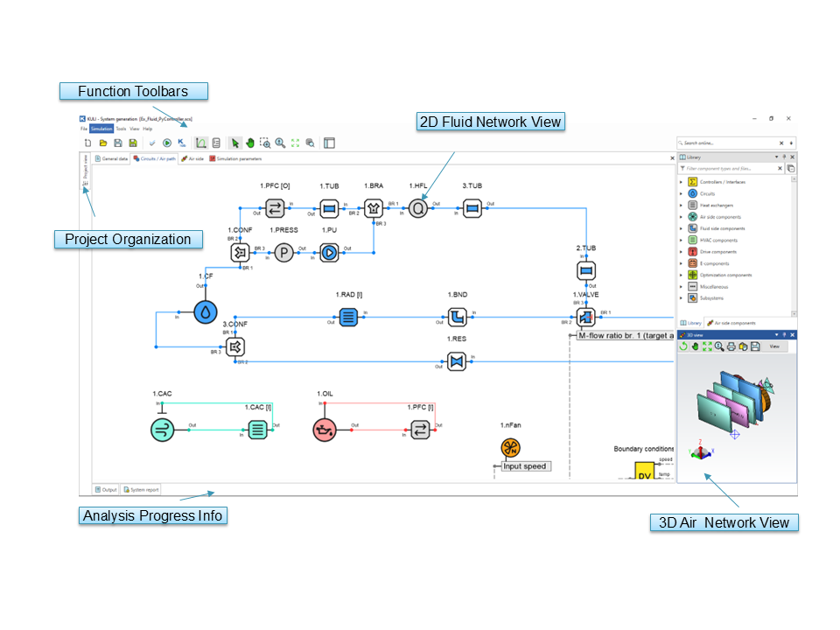This screenshot has width=840, height=630.
Task: Open the View menu
Action: (135, 129)
